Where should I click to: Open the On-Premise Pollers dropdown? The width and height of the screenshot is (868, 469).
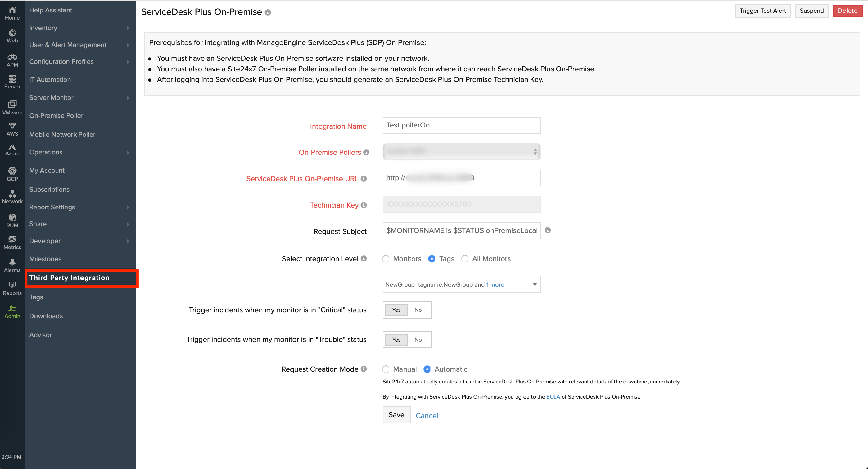point(461,152)
